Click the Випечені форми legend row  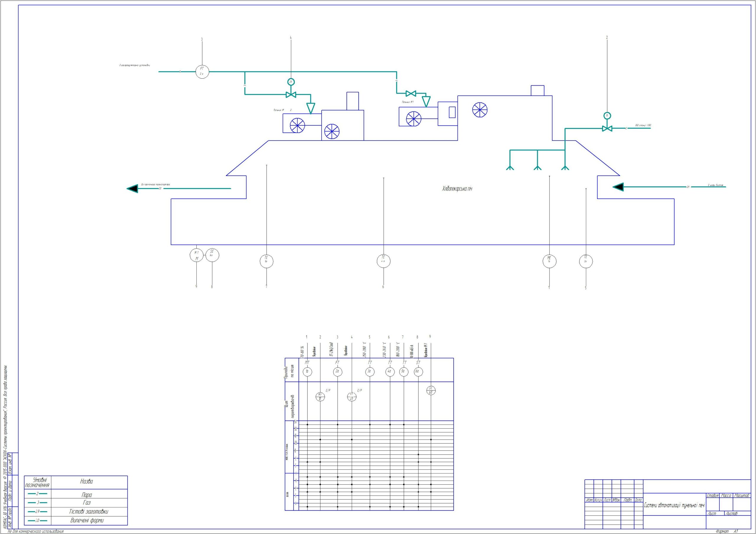(x=76, y=520)
